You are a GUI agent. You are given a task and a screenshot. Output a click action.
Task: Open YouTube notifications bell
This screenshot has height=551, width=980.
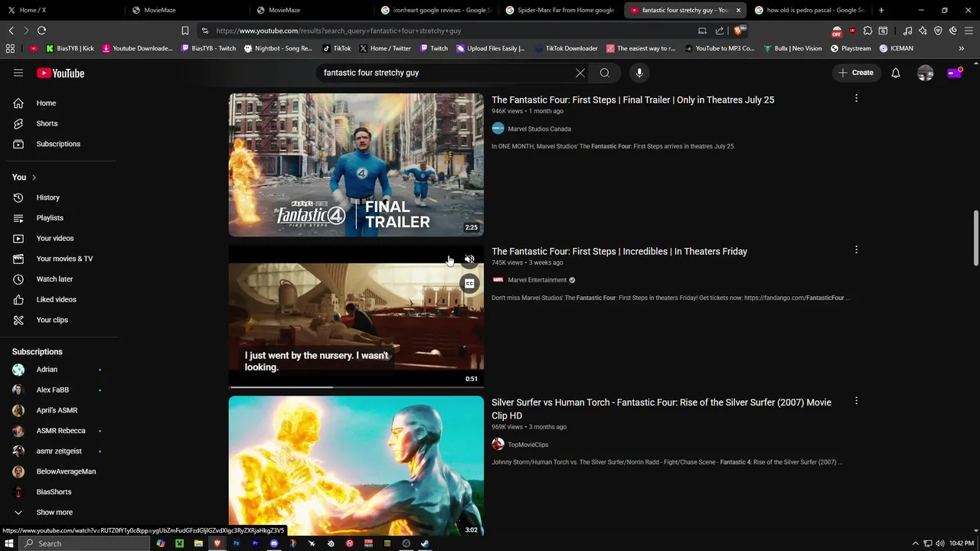pos(896,73)
